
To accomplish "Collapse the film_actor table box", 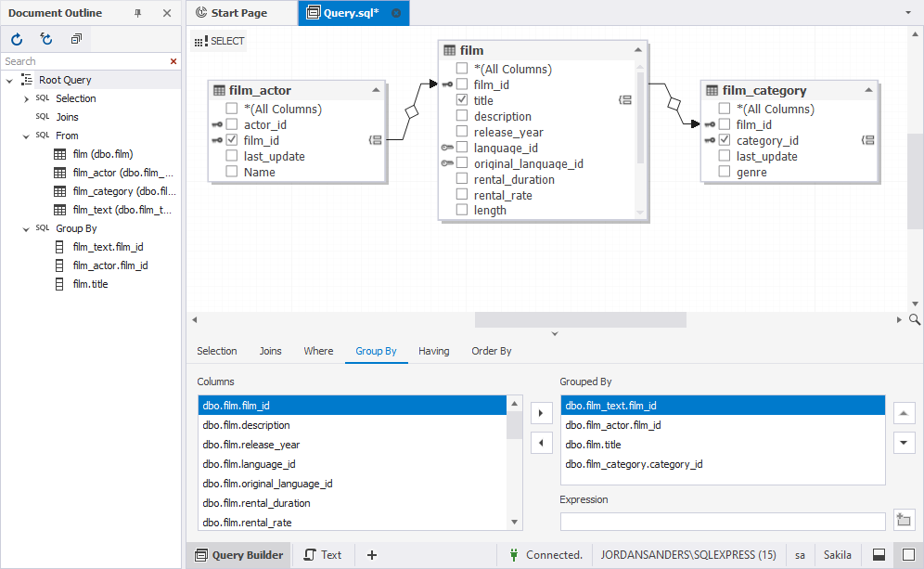I will [376, 90].
